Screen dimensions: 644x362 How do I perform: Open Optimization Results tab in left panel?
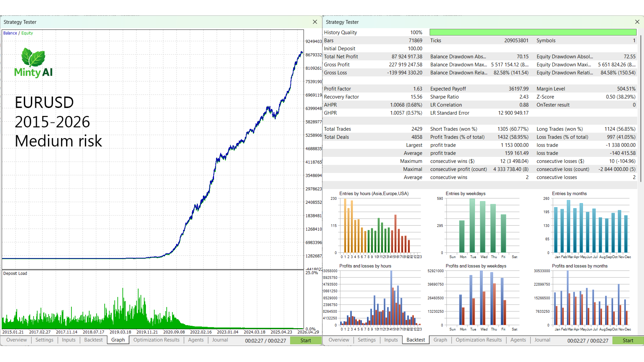pyautogui.click(x=156, y=340)
